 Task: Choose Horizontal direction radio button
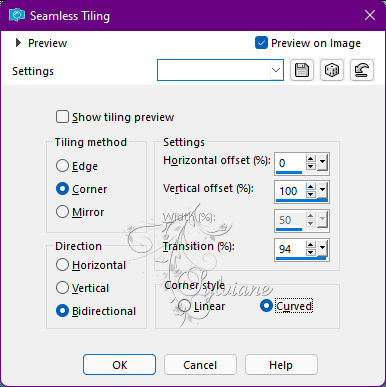[x=62, y=265]
